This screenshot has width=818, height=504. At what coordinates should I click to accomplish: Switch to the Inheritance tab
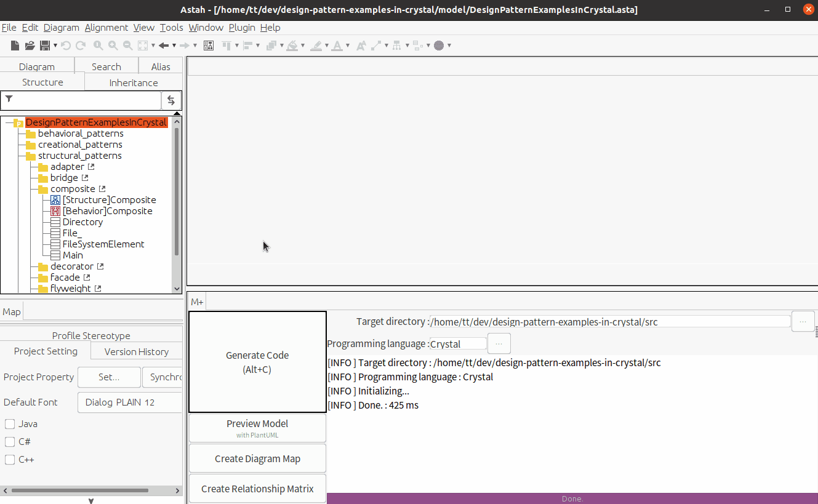tap(134, 82)
